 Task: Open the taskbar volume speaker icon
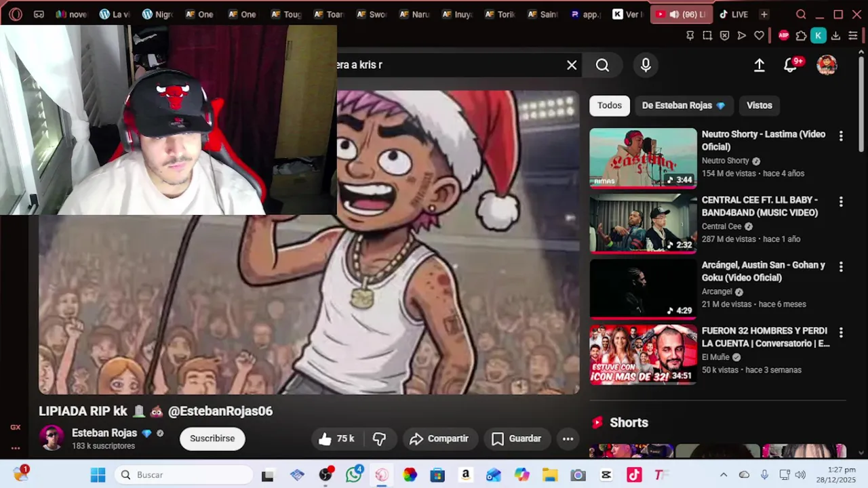coord(800,475)
